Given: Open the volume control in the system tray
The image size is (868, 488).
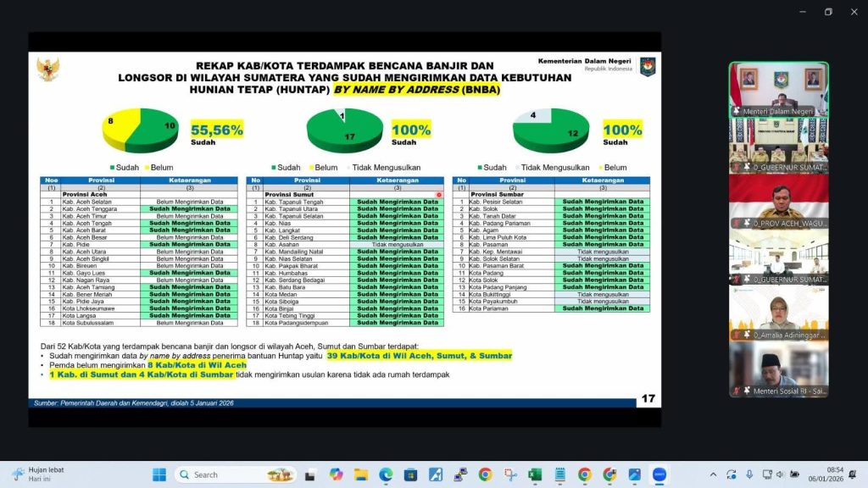Looking at the screenshot, I should pos(780,474).
